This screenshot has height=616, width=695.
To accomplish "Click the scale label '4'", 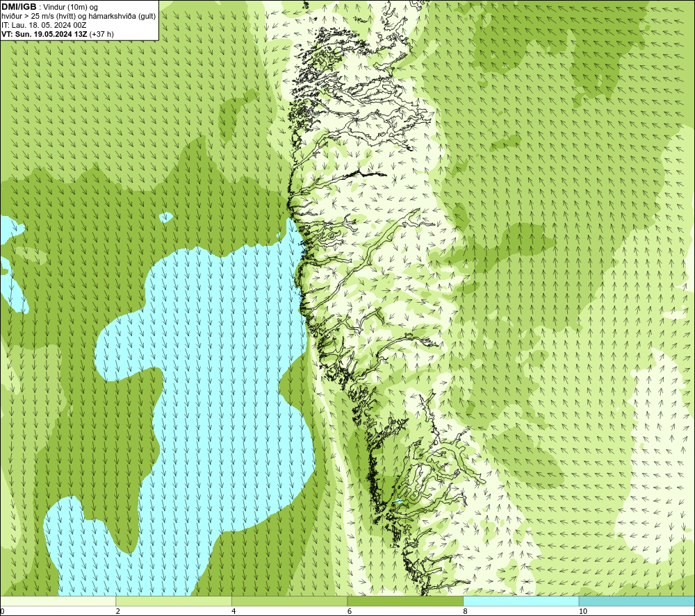I will [x=234, y=611].
